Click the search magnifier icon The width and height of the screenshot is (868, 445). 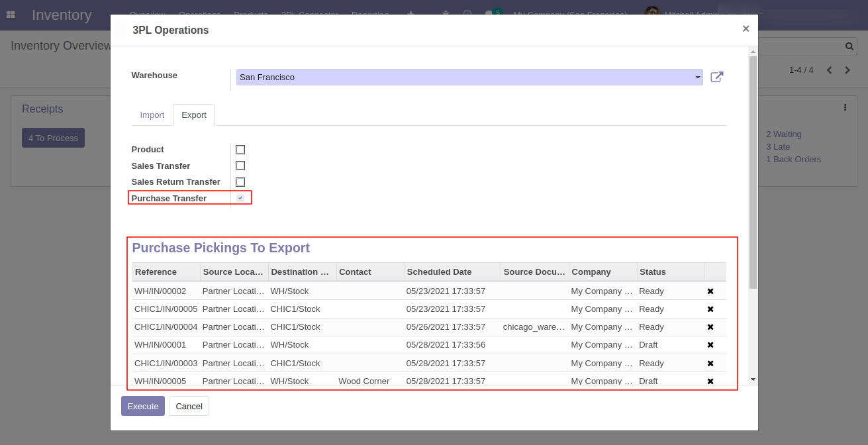pyautogui.click(x=849, y=46)
